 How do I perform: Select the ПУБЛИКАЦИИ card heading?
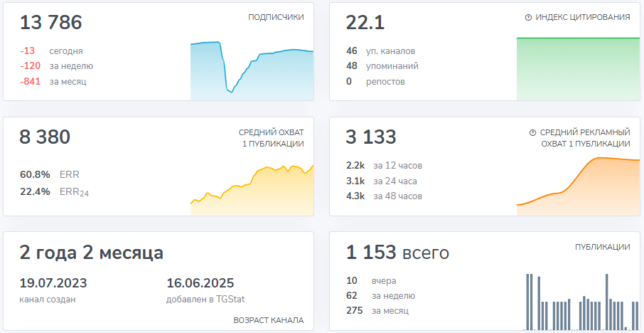(602, 247)
